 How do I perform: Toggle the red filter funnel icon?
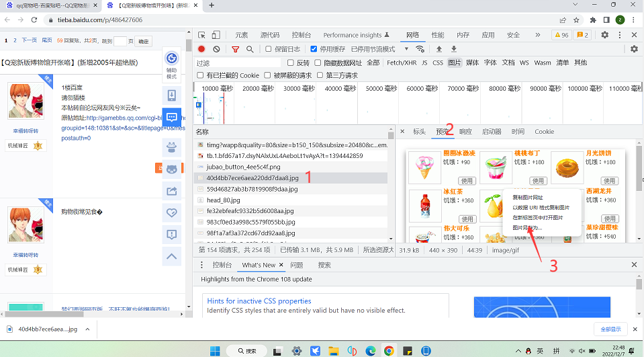pos(235,49)
